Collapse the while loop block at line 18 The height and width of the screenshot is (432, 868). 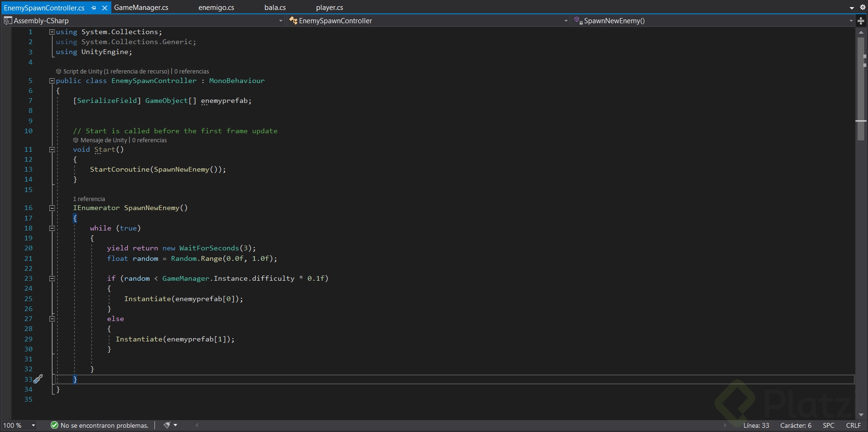[x=52, y=228]
